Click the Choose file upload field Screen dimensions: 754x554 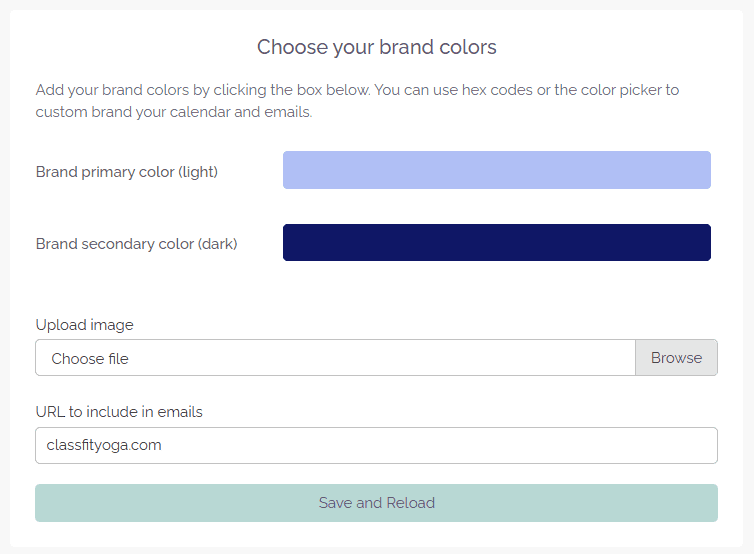335,358
